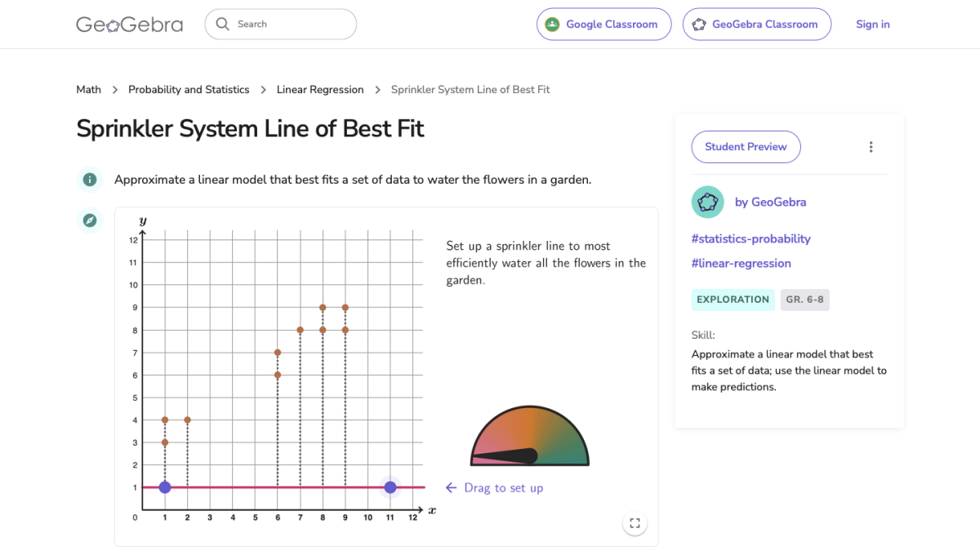Click the GeoGebra Classroom polygon icon
This screenshot has height=551, width=980.
click(x=698, y=24)
